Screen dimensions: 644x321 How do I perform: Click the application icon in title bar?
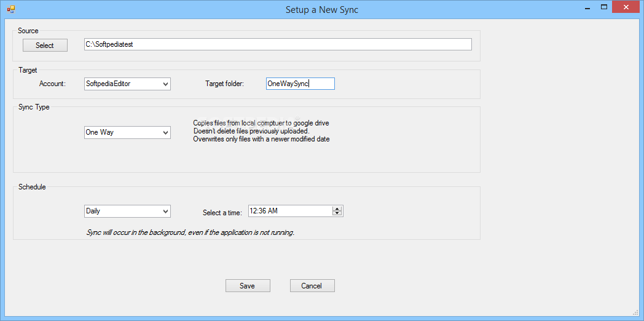click(10, 9)
